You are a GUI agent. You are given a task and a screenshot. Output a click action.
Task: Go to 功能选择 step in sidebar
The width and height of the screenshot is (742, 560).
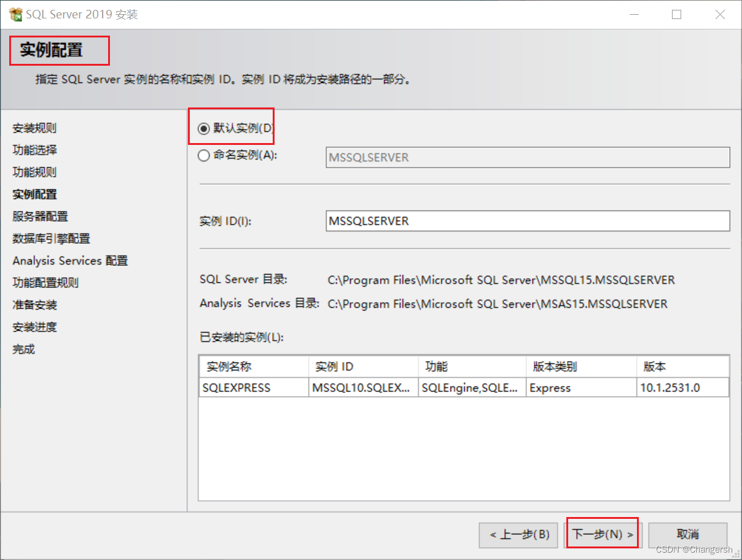(34, 150)
